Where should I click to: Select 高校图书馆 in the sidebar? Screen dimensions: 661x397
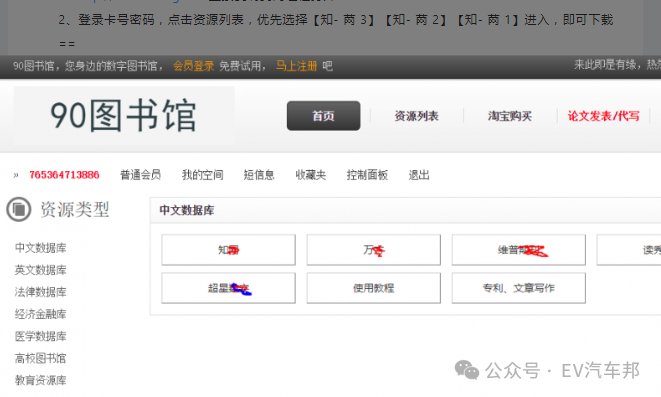(40, 358)
